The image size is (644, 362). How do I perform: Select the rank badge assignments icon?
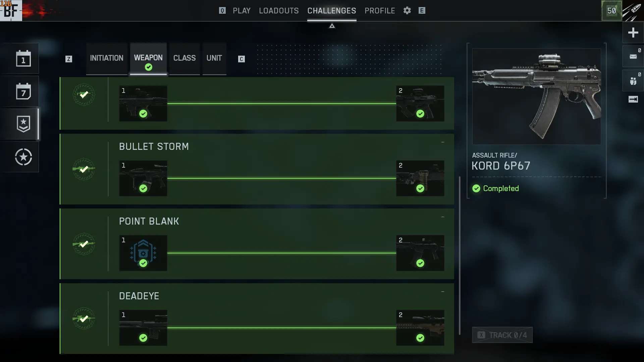tap(23, 124)
